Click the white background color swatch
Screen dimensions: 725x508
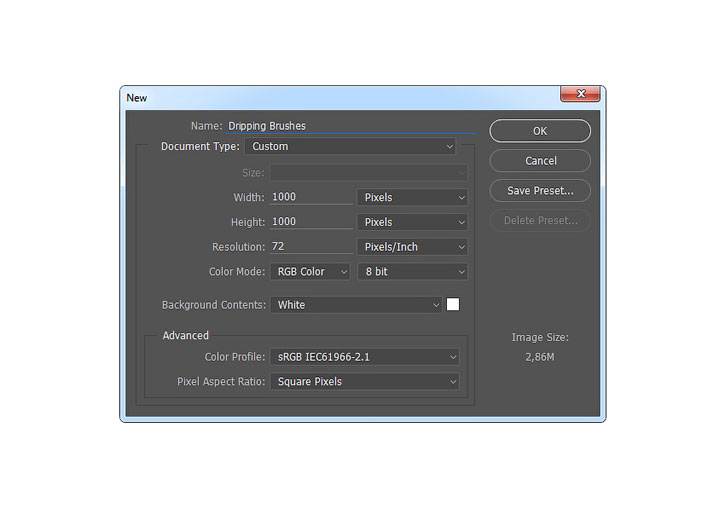(453, 304)
